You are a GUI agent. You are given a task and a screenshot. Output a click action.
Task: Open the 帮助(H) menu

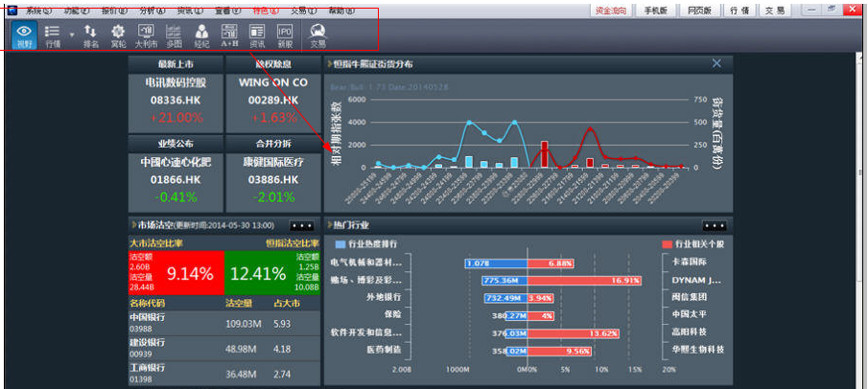(341, 11)
